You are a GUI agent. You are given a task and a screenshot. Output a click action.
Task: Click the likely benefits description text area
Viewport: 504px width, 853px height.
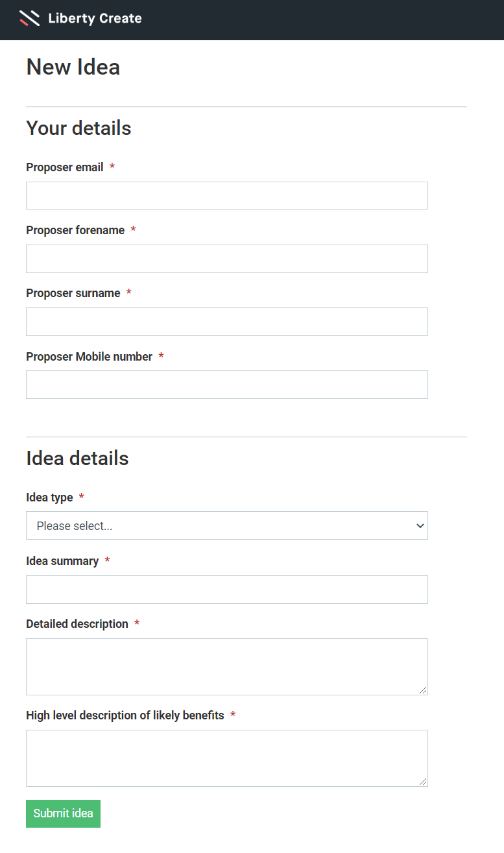point(226,758)
